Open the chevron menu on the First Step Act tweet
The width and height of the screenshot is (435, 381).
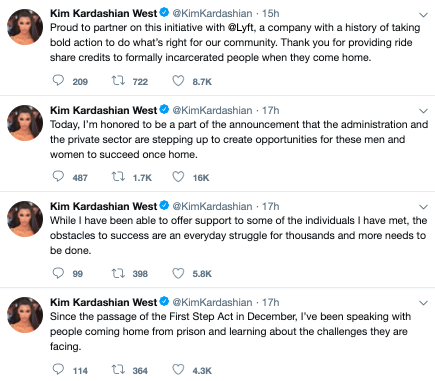pyautogui.click(x=423, y=303)
